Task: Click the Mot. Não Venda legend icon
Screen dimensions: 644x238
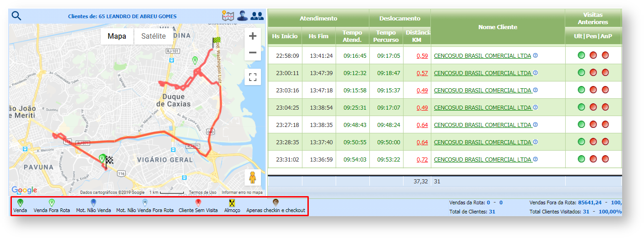Action: [x=93, y=203]
